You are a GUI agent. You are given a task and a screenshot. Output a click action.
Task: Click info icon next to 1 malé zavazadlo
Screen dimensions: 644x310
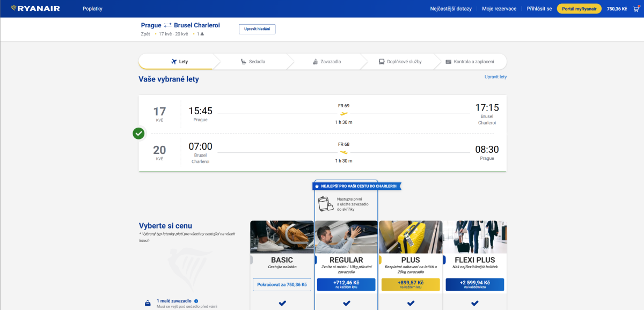coord(196,301)
